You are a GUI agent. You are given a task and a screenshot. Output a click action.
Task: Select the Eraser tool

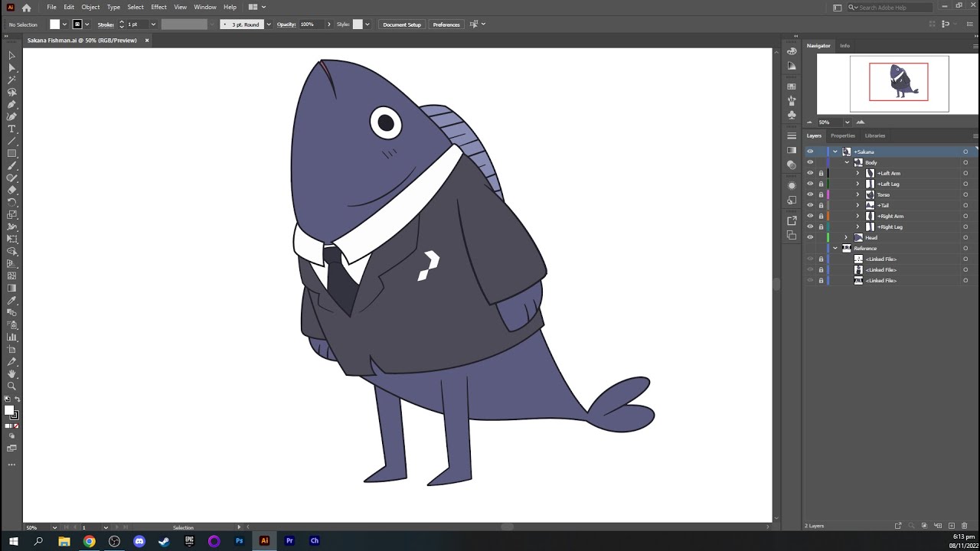click(x=11, y=190)
